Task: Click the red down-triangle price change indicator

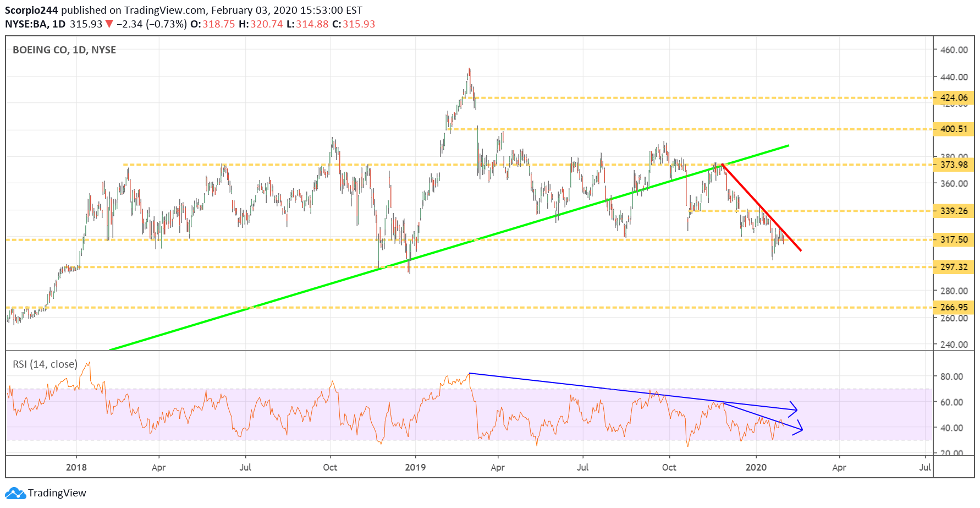Action: pos(109,24)
